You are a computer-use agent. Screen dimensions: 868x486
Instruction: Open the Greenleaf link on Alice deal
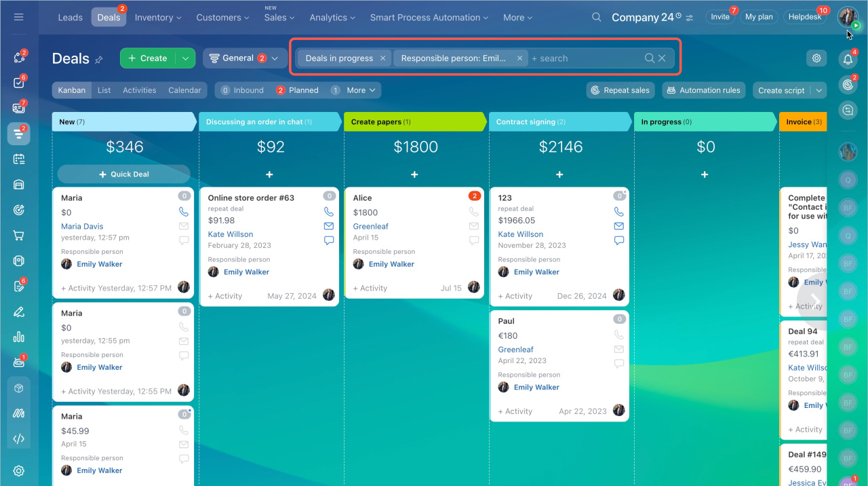point(370,226)
